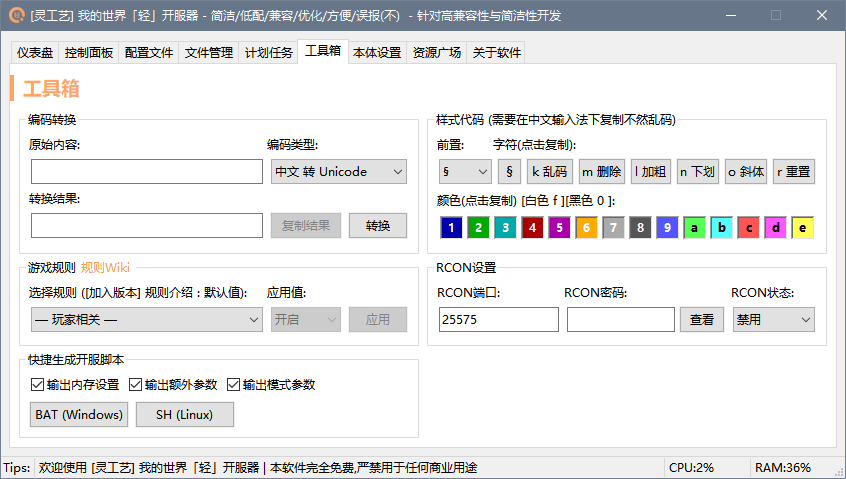This screenshot has width=846, height=479.
Task: Go to the 计划任务 tab
Action: (268, 52)
